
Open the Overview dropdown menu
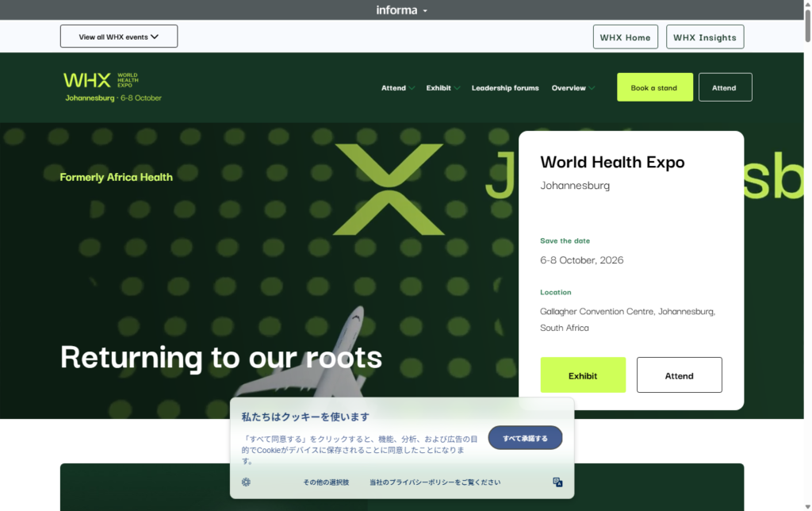(x=573, y=88)
